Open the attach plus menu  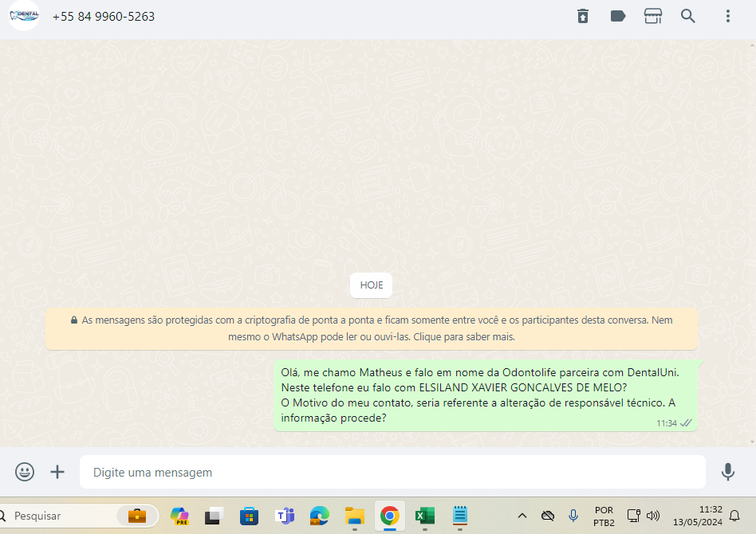click(57, 472)
